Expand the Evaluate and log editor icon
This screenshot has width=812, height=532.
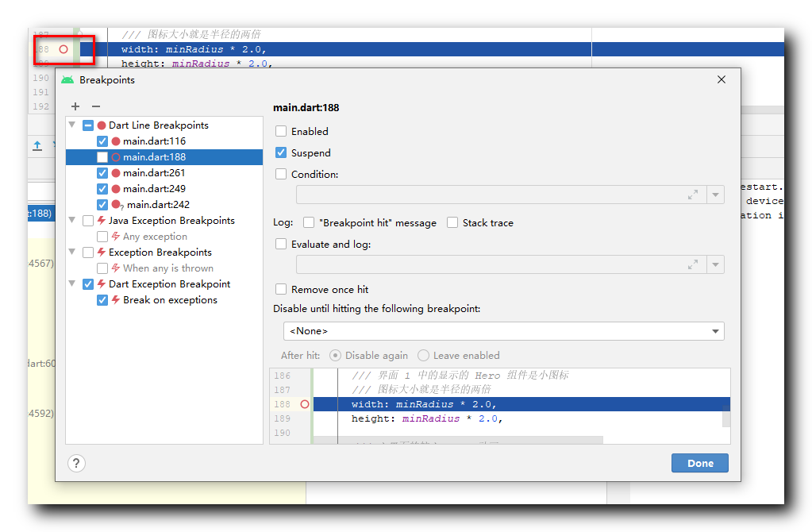tap(693, 264)
